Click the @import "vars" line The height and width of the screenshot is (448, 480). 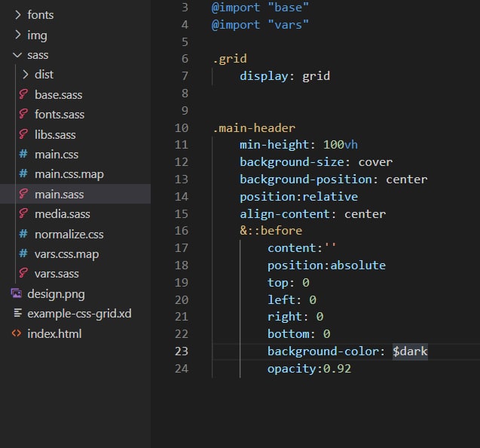pos(260,25)
